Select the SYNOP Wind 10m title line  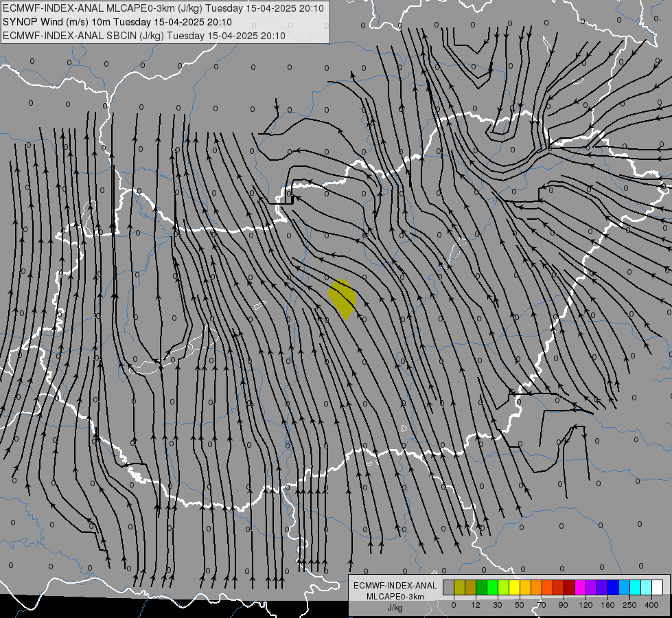coord(117,22)
